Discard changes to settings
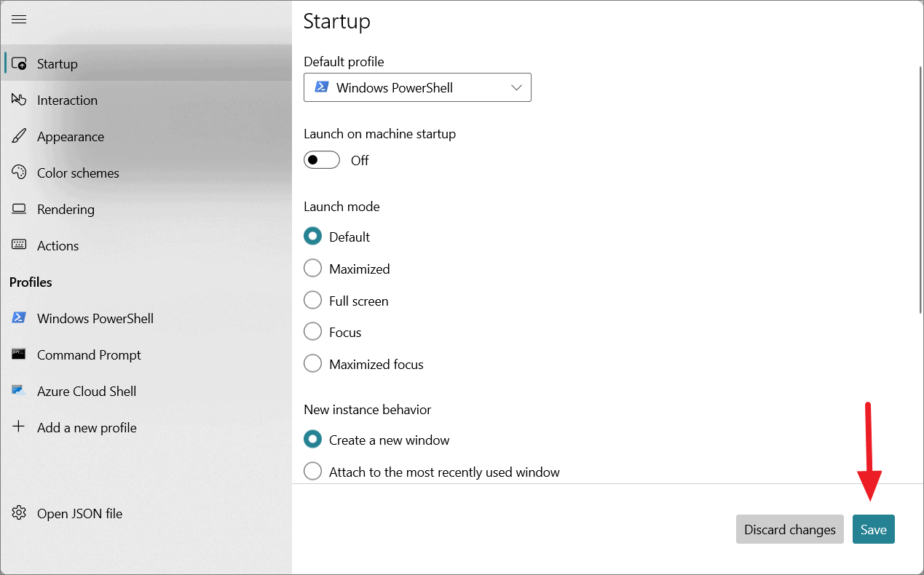 point(789,529)
